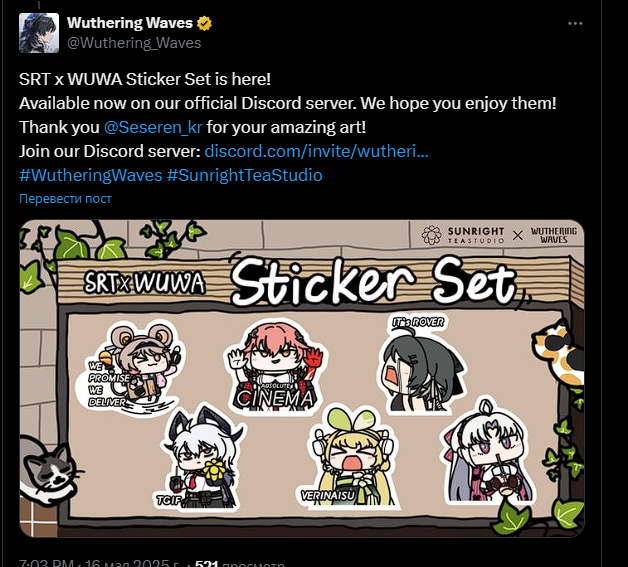Image resolution: width=628 pixels, height=567 pixels.
Task: Open the Wuthering Waves profile avatar
Action: pos(39,33)
